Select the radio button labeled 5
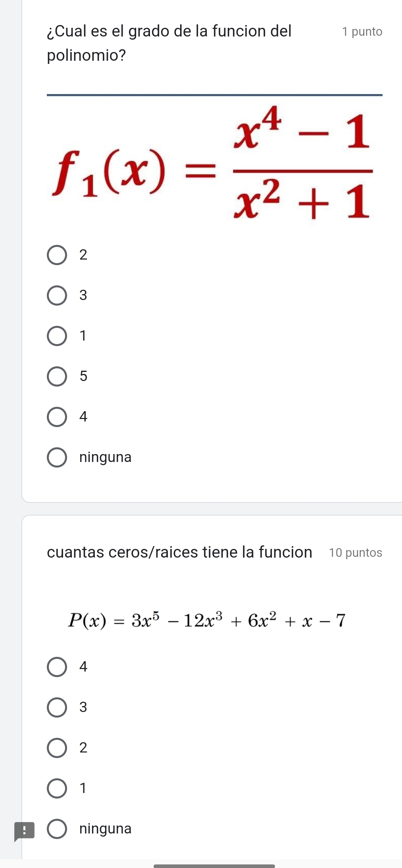402x868 pixels. (x=57, y=376)
